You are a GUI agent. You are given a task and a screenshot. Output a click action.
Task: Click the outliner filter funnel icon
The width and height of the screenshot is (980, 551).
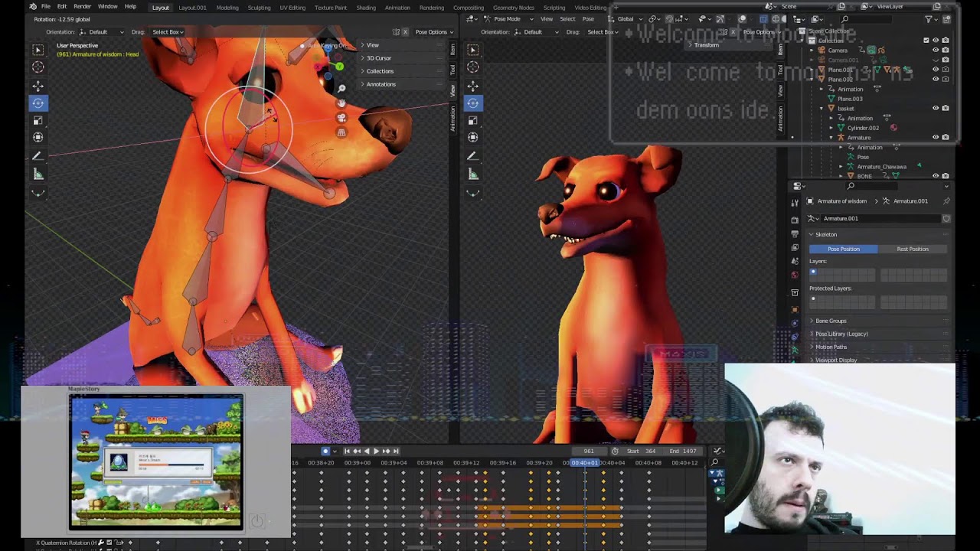[929, 19]
